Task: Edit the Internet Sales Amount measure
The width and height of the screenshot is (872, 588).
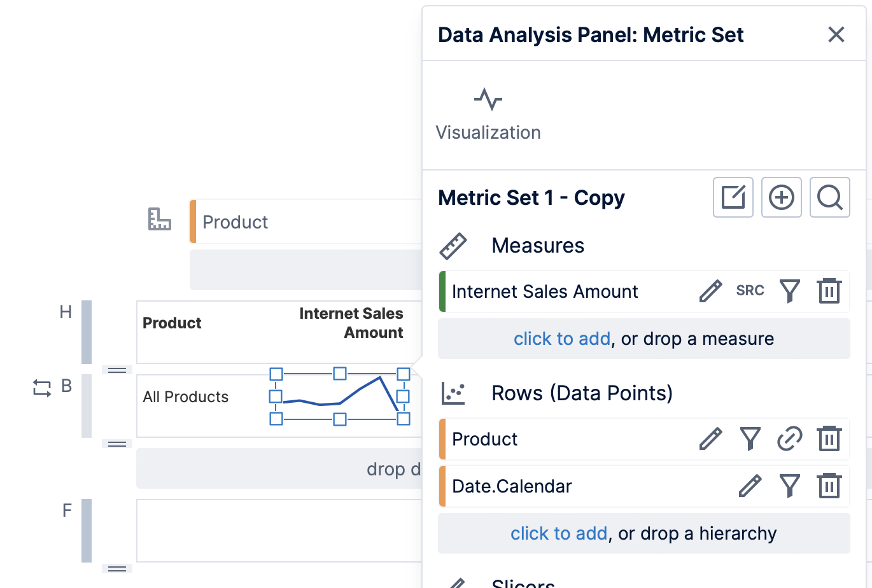Action: click(710, 291)
